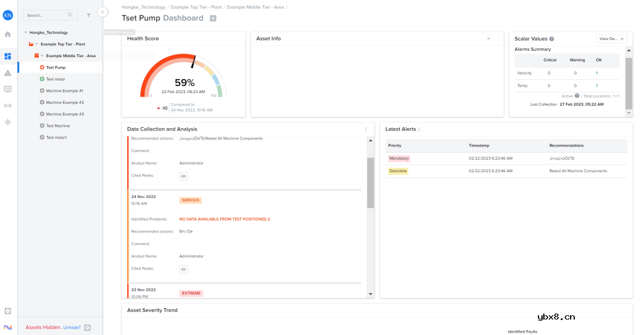Click the Scalar Values help question icon
Viewport: 644px width, 335px height.
point(552,39)
